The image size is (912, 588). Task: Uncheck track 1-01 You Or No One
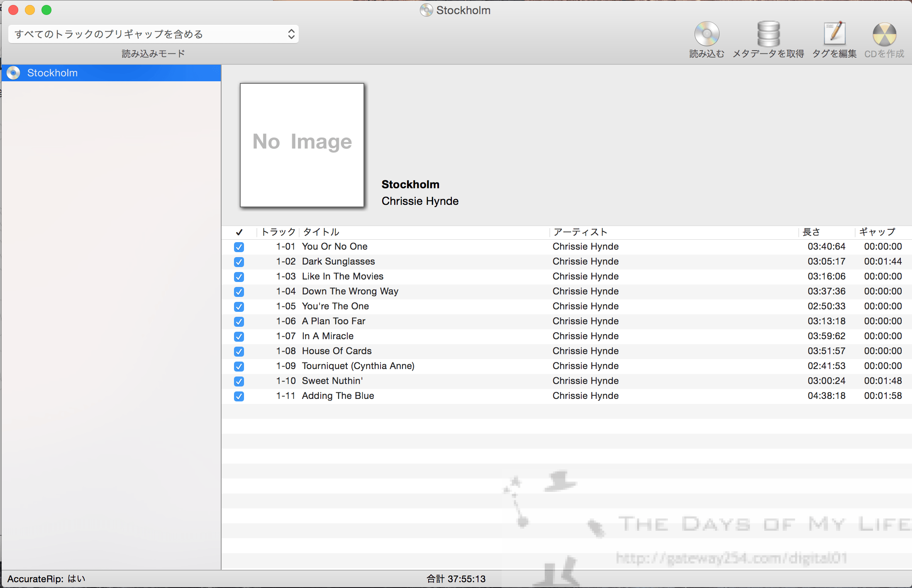(x=239, y=247)
